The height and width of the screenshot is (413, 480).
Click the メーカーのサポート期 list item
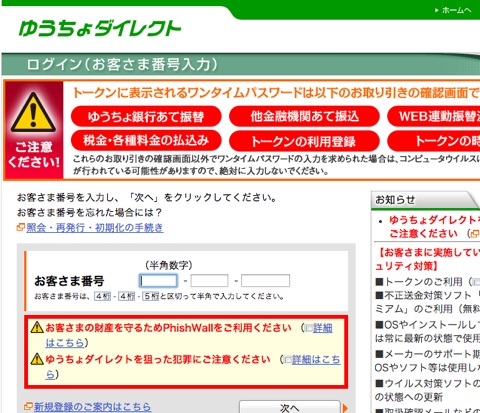coord(428,360)
